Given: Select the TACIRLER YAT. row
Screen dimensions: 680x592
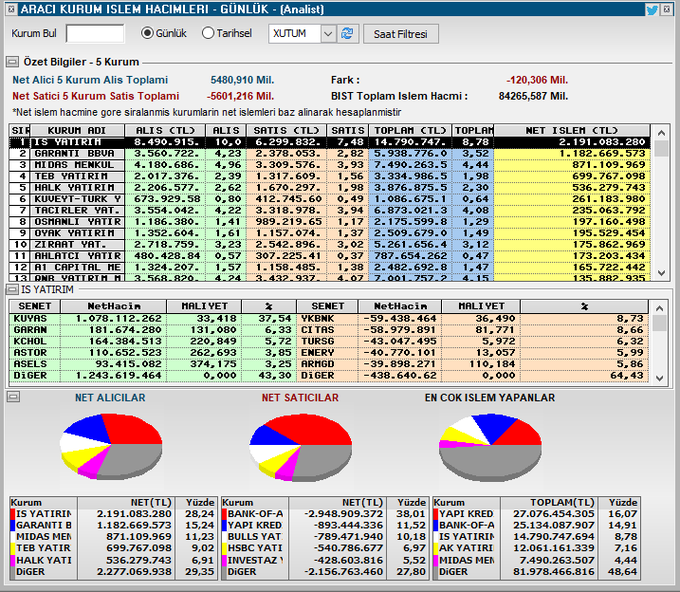Looking at the screenshot, I should click(330, 210).
